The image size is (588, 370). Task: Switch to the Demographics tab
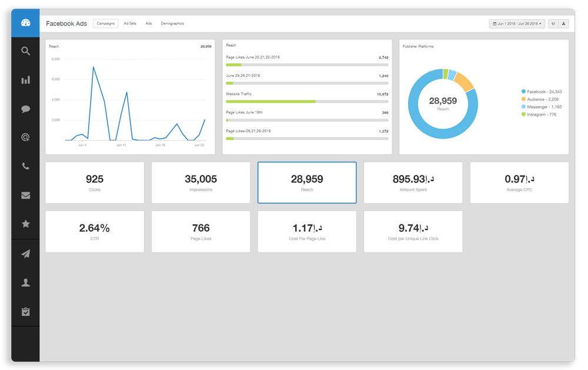click(172, 23)
